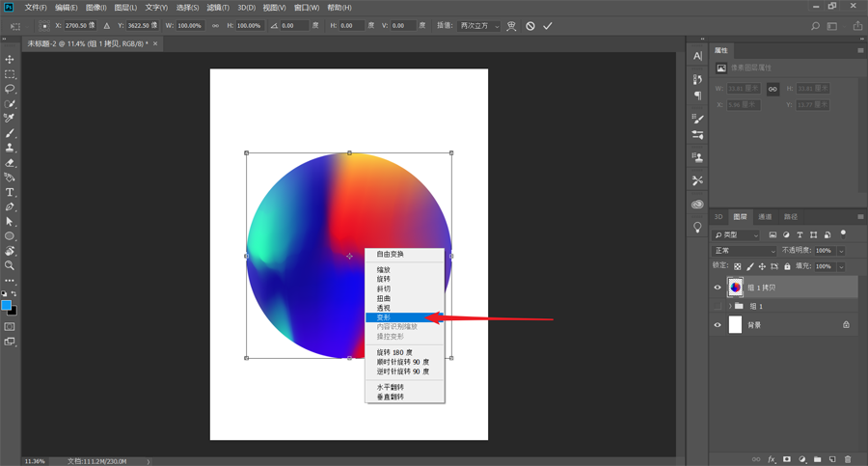The width and height of the screenshot is (868, 466).
Task: Choose 变形 from the context menu
Action: (x=384, y=317)
